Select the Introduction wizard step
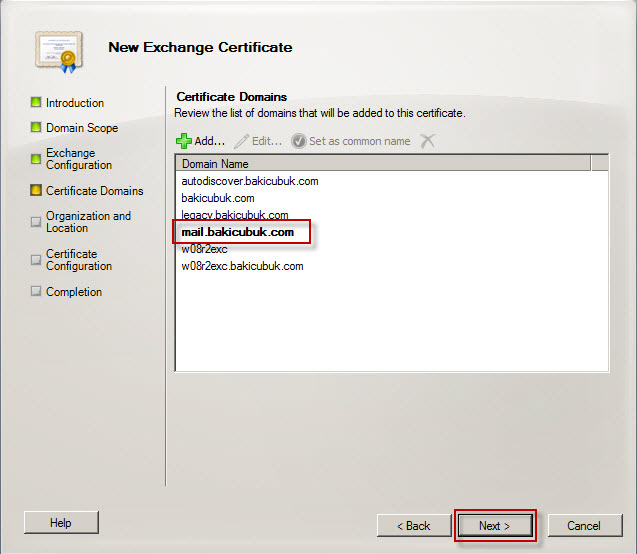This screenshot has height=554, width=637. click(75, 103)
